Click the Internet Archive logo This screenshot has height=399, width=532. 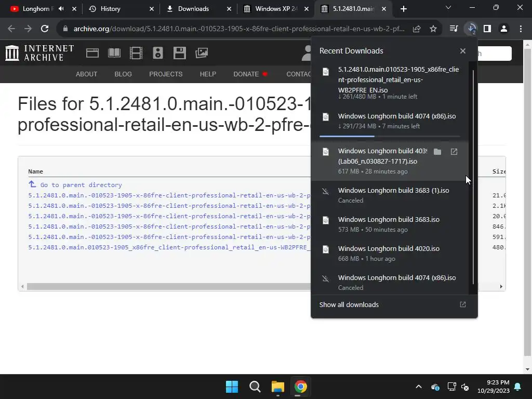point(39,53)
